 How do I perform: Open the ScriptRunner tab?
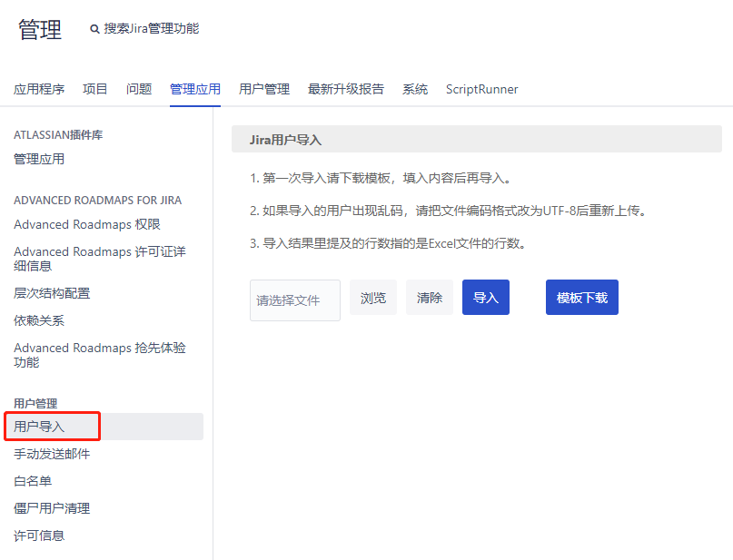tap(482, 89)
